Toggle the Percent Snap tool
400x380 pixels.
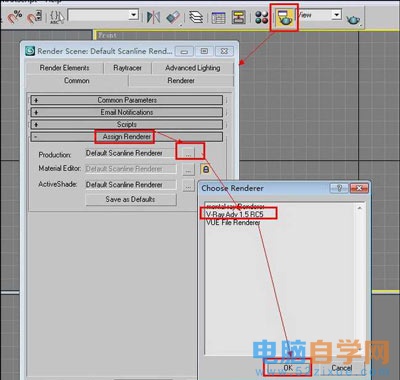(15, 17)
